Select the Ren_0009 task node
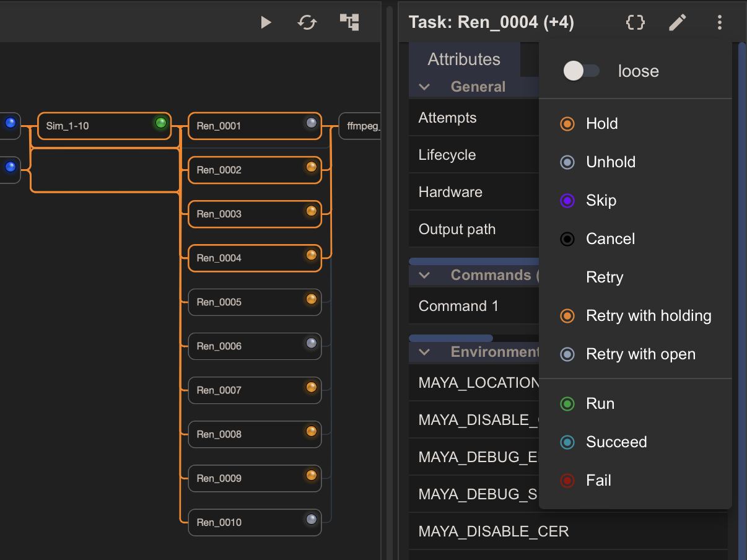Viewport: 747px width, 560px height. pyautogui.click(x=255, y=478)
